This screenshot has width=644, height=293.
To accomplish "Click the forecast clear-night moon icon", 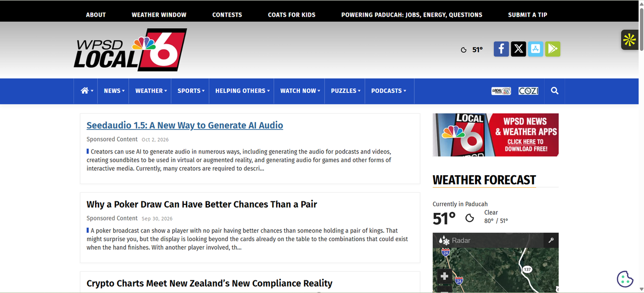I will [469, 218].
